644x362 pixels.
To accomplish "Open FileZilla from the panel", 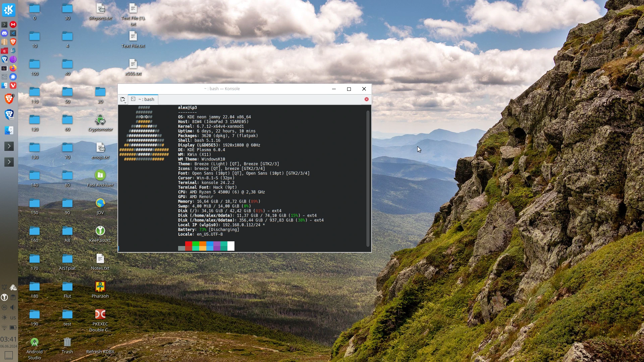I will (4, 51).
